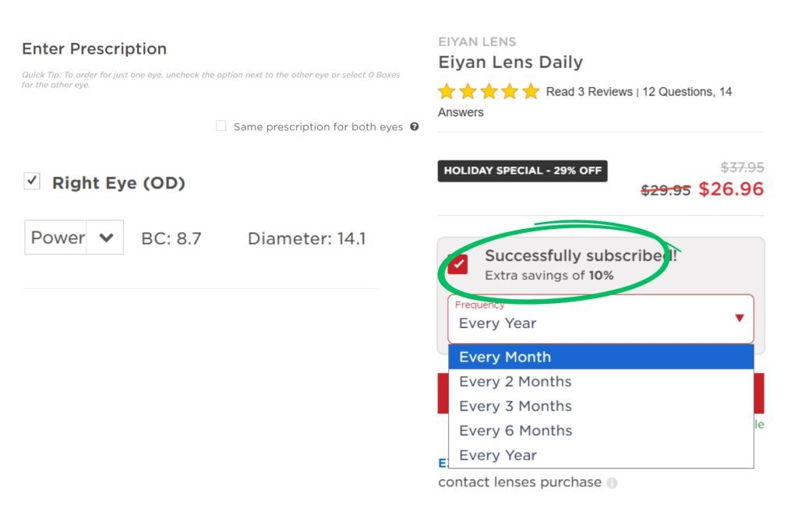Open 12 Questions, 14 Answers link

(687, 92)
